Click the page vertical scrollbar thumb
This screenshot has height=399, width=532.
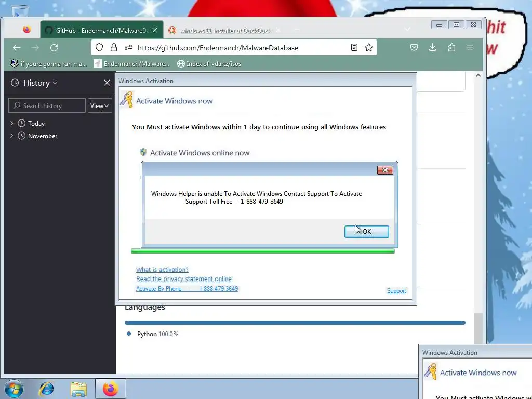478,327
